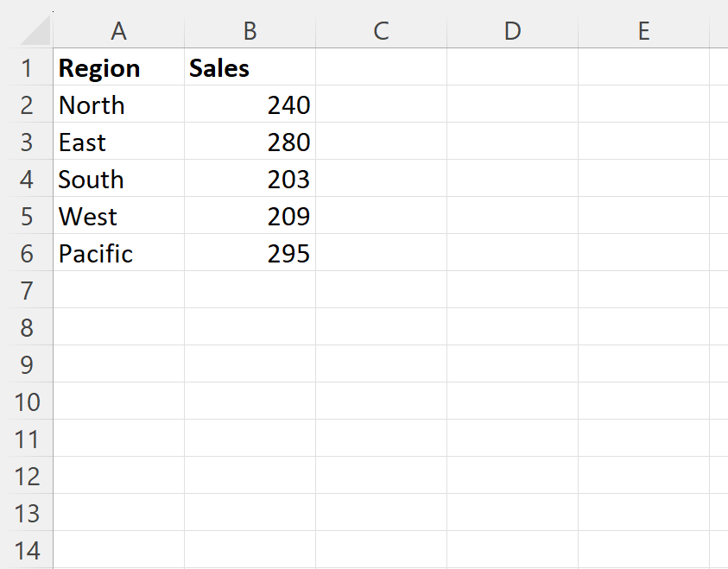
Task: Select the West sales value 209
Action: 250,217
